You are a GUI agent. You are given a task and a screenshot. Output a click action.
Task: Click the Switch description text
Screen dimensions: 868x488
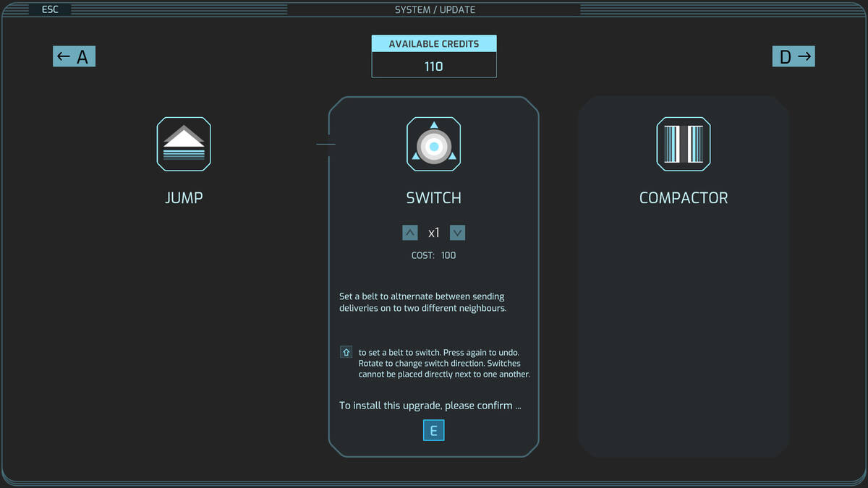422,302
